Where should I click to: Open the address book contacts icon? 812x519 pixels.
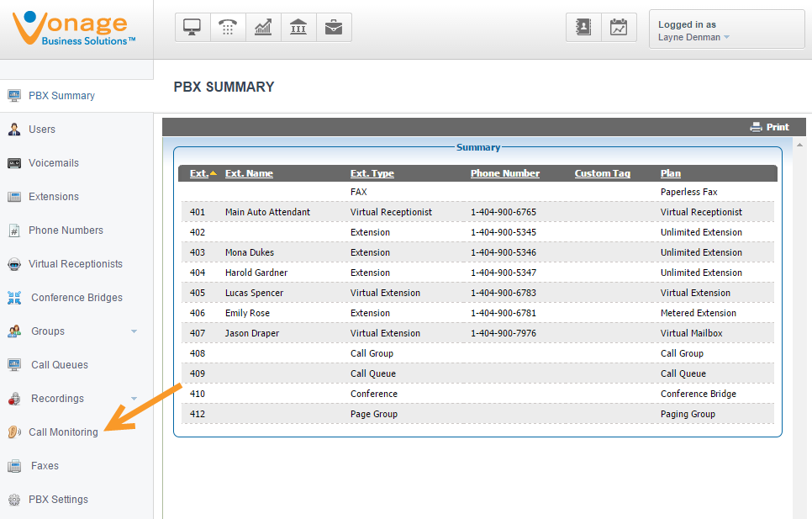click(583, 28)
